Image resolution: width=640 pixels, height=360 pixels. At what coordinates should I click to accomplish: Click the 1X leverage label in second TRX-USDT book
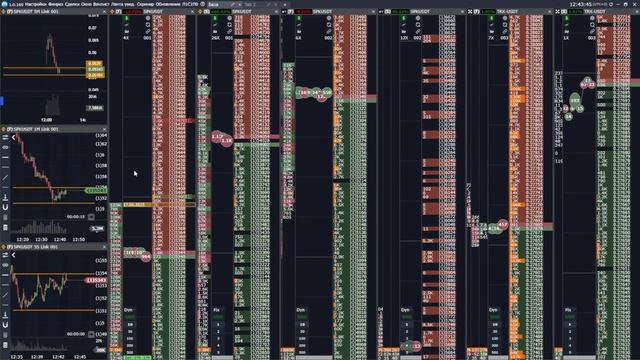[567, 38]
